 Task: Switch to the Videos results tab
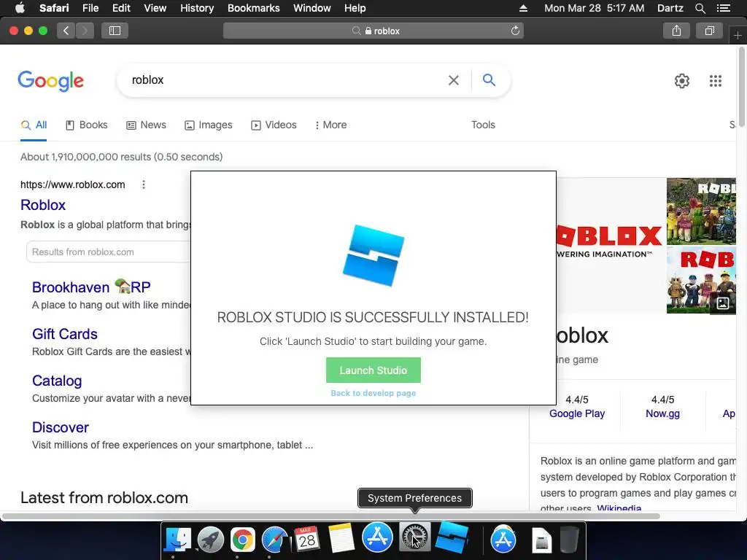(x=274, y=125)
